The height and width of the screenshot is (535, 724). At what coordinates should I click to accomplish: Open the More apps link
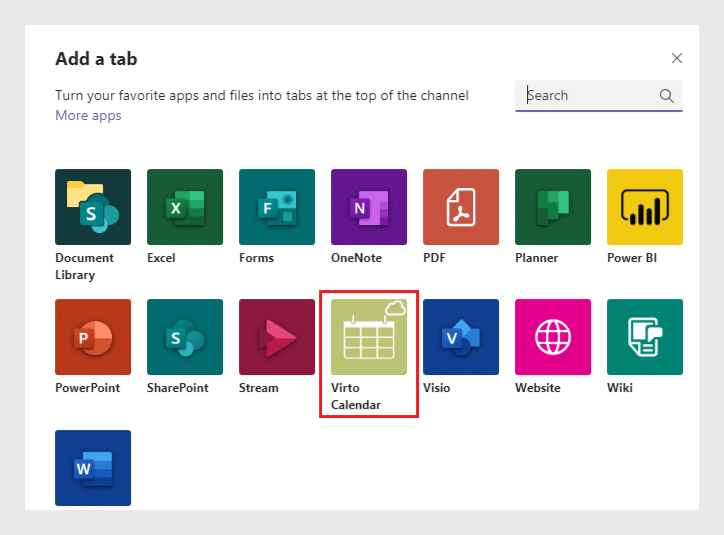(x=88, y=115)
